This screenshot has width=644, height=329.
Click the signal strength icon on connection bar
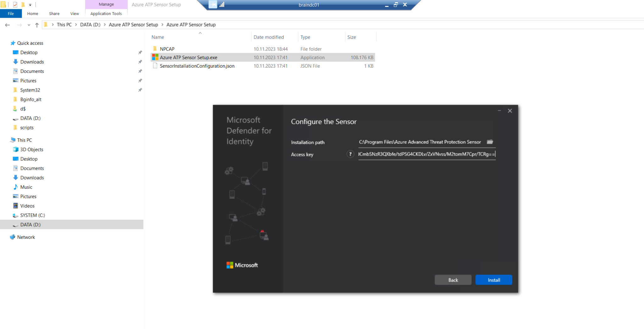coord(222,5)
